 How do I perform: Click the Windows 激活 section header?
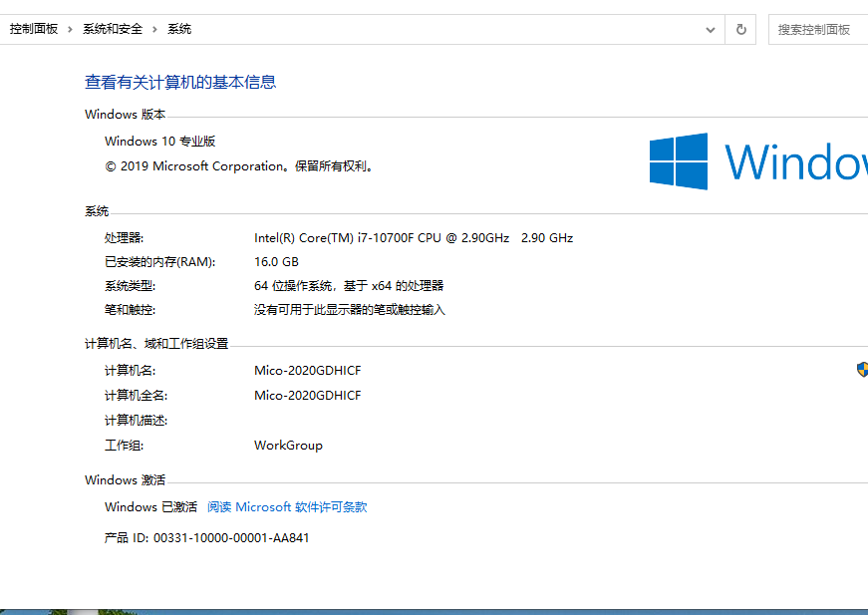pyautogui.click(x=126, y=479)
